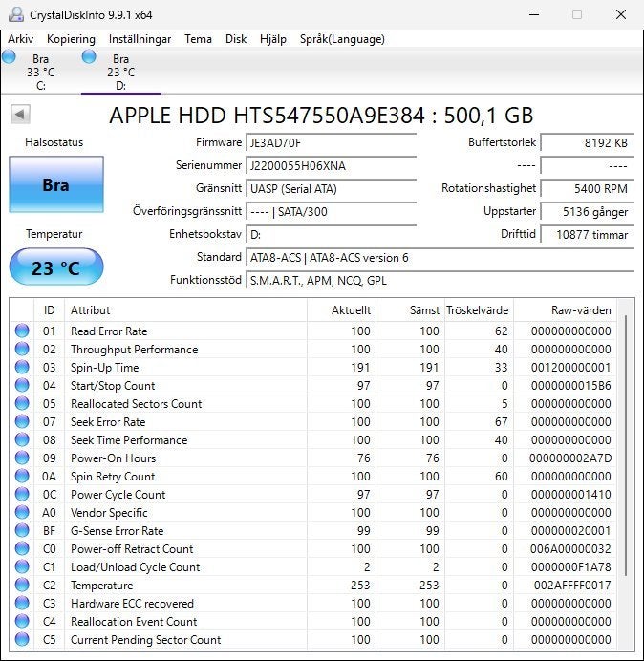Click the Sämst column header

click(410, 310)
